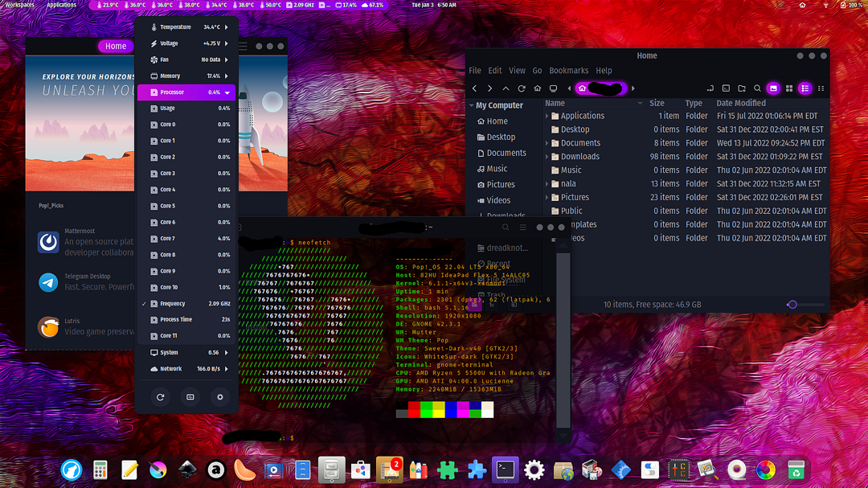Viewport: 868px width, 488px height.
Task: Expand the Downloads folder tree arrow
Action: click(x=548, y=157)
